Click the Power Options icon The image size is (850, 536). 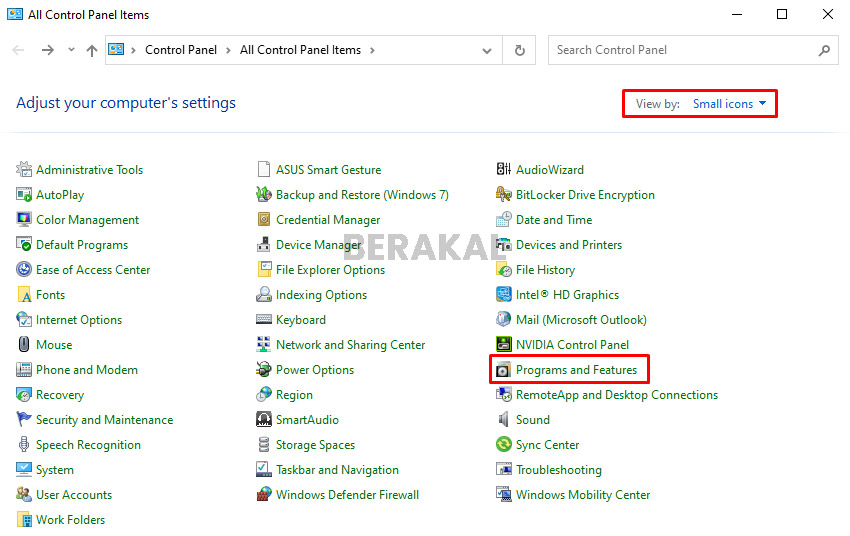(x=263, y=370)
